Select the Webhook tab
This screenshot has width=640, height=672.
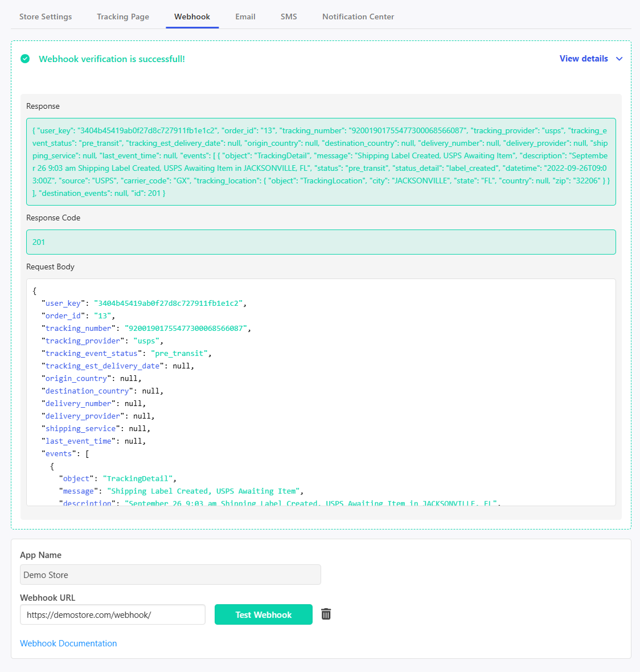pos(192,17)
